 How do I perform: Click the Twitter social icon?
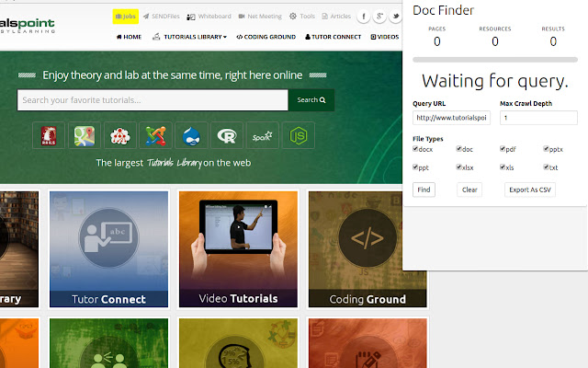(395, 17)
